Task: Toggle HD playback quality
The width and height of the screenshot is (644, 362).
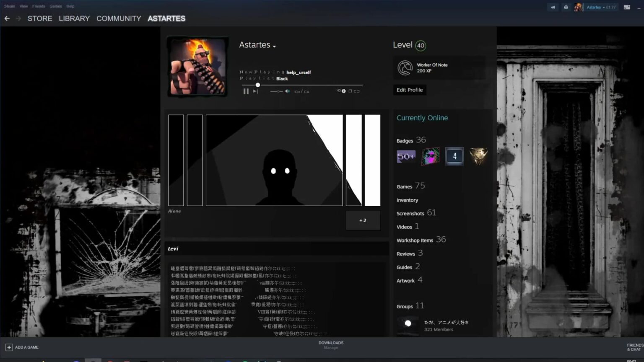Action: click(x=339, y=91)
